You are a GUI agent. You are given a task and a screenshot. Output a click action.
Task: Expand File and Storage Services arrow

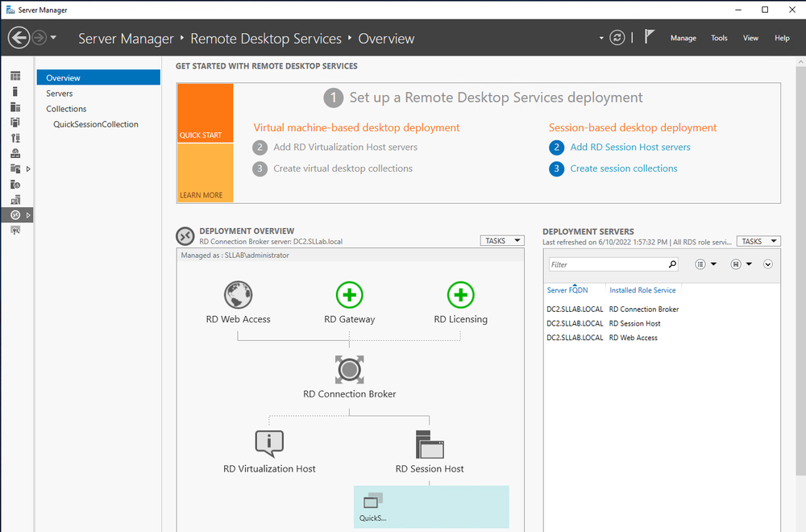[x=28, y=168]
